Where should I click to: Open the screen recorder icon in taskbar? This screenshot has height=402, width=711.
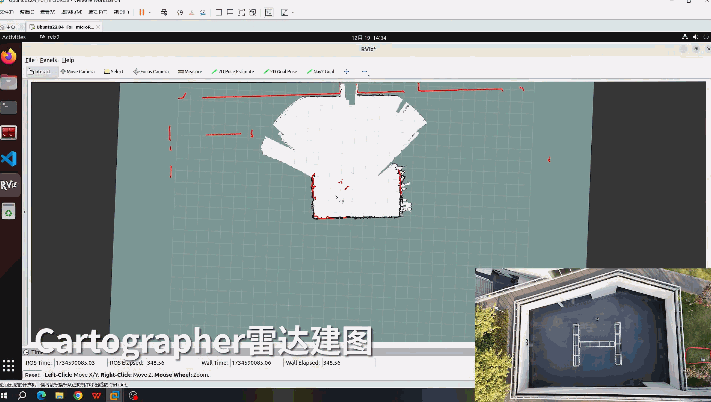[x=133, y=395]
